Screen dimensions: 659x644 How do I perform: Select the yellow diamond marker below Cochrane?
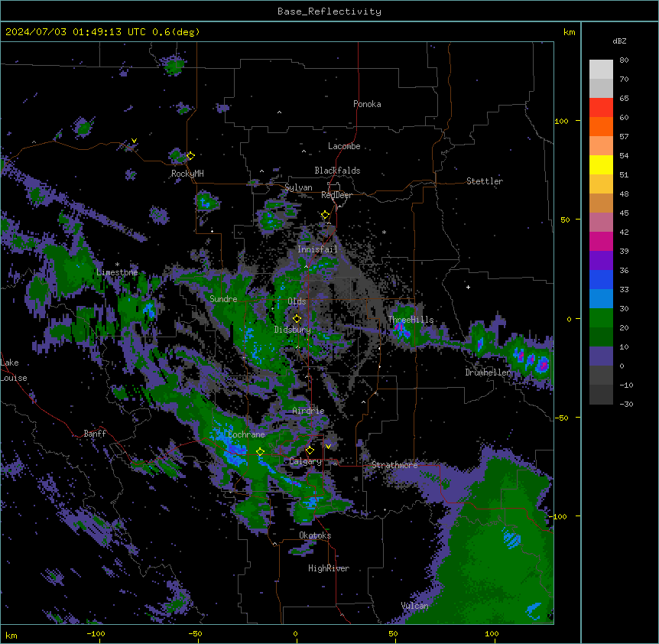260,452
